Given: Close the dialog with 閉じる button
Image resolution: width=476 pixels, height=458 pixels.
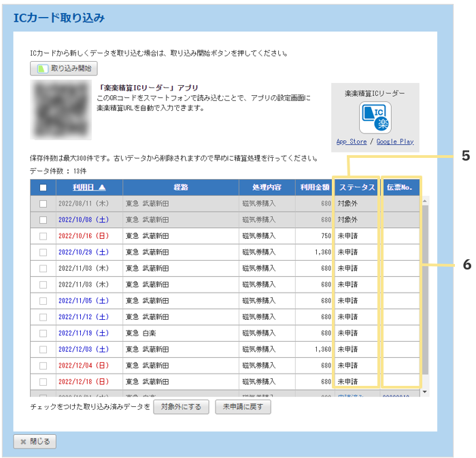Looking at the screenshot, I should (35, 441).
